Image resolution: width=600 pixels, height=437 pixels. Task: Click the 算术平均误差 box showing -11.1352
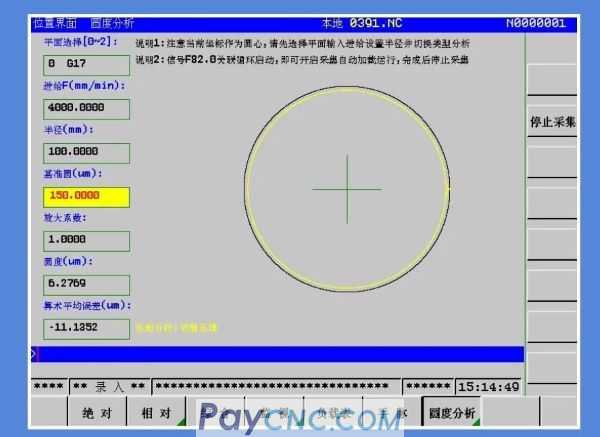coord(87,327)
